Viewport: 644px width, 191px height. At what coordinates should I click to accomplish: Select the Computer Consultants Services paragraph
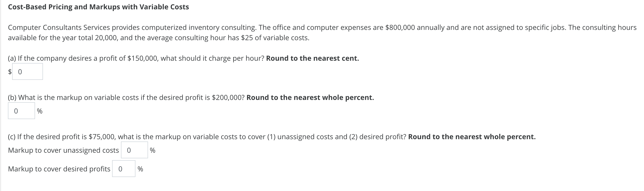pos(320,33)
